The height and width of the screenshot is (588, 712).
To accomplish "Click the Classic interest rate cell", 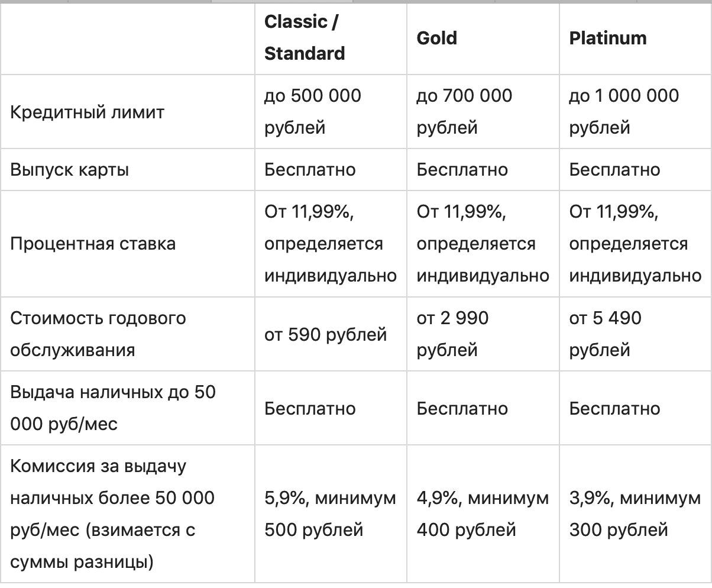I will (x=330, y=244).
